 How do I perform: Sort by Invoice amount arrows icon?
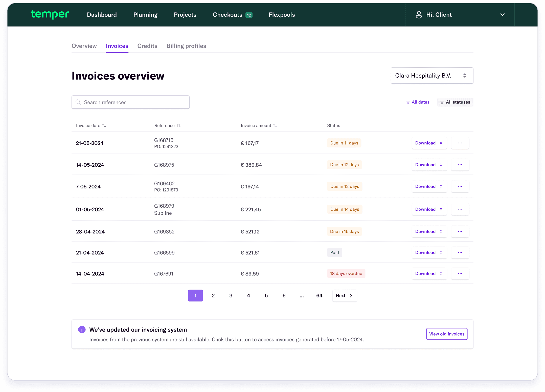tap(275, 125)
